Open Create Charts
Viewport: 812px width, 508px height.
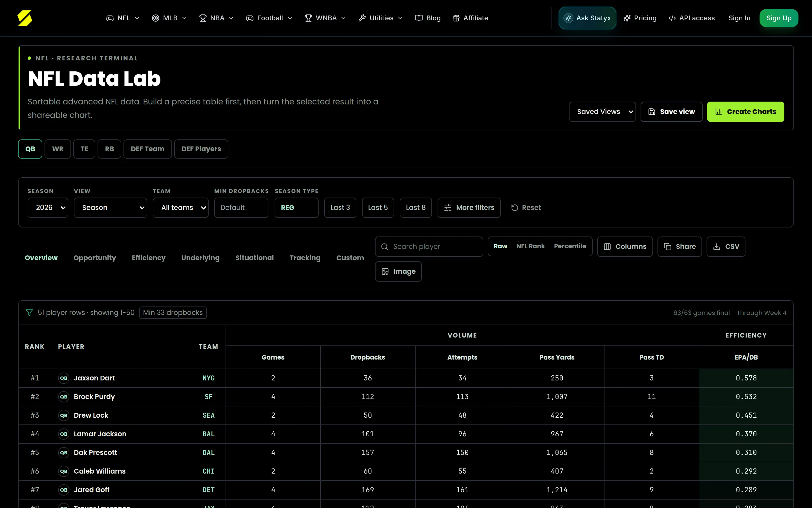(745, 111)
